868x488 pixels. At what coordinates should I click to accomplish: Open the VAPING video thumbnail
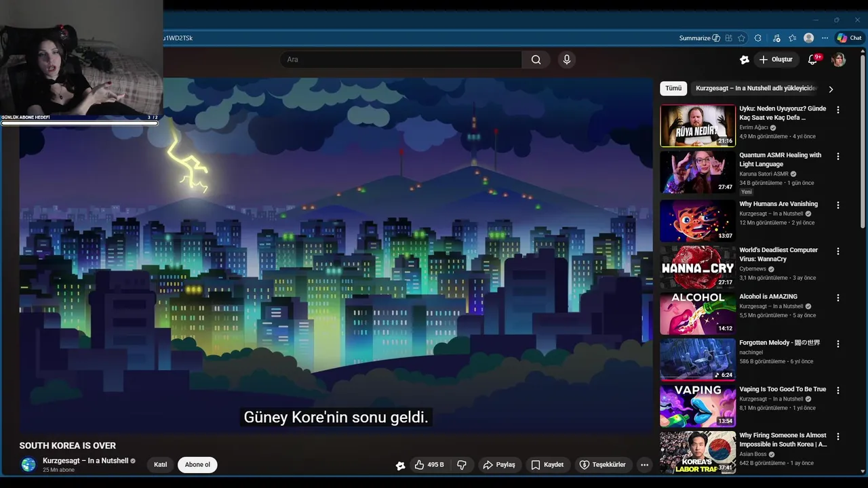tap(698, 406)
